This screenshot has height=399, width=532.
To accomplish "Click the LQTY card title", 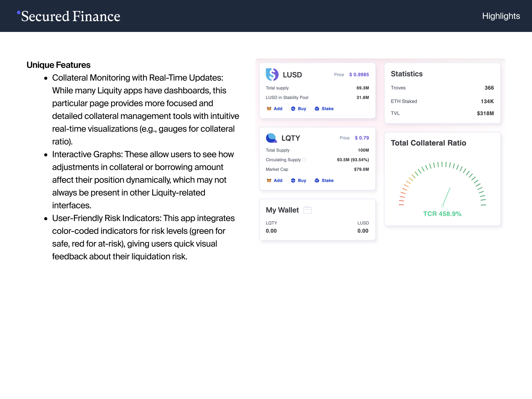I will (x=290, y=138).
